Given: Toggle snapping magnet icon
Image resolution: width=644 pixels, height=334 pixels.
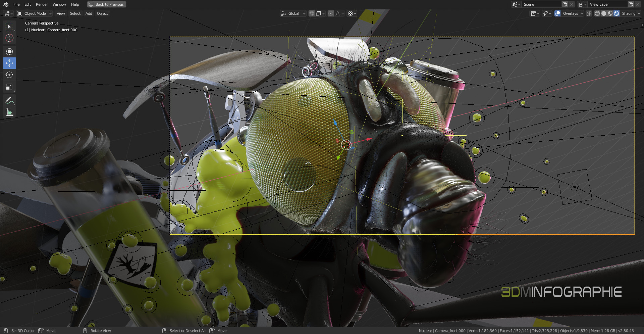Looking at the screenshot, I should coord(312,13).
